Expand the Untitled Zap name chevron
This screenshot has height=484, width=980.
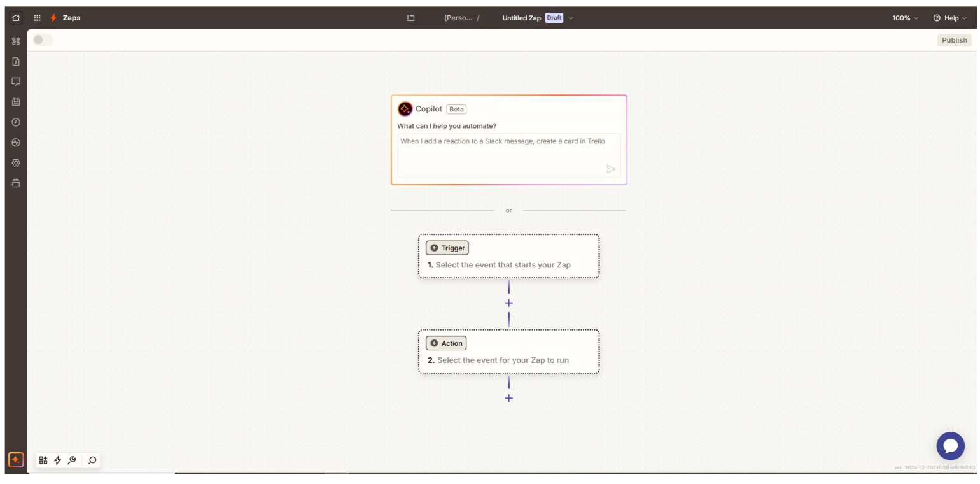(571, 18)
